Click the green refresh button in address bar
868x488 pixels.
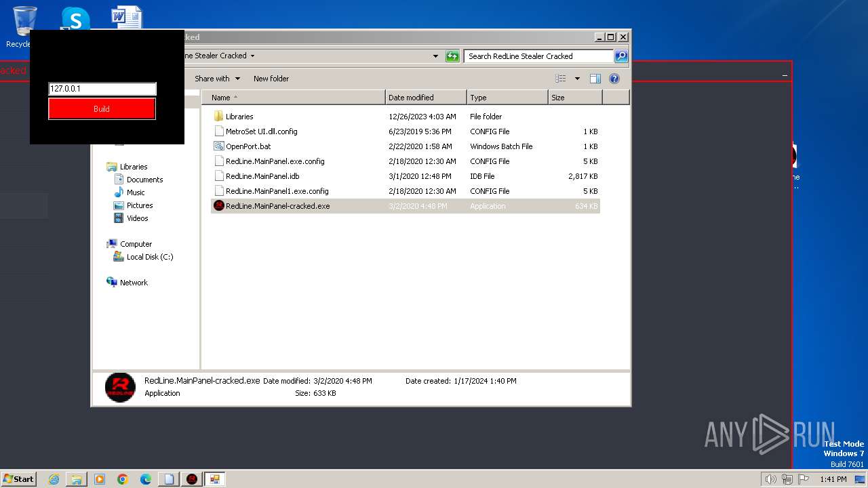point(452,56)
